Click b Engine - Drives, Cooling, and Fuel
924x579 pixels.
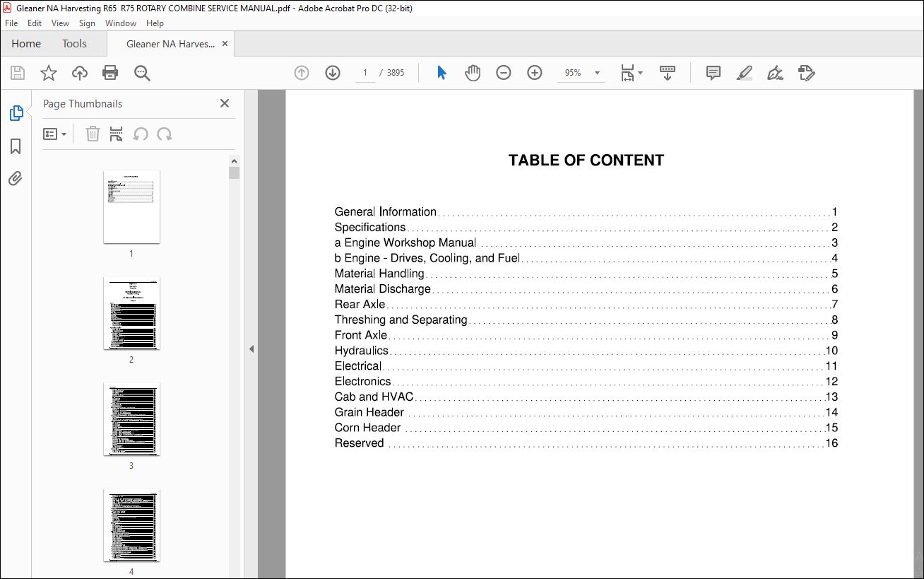(x=427, y=259)
